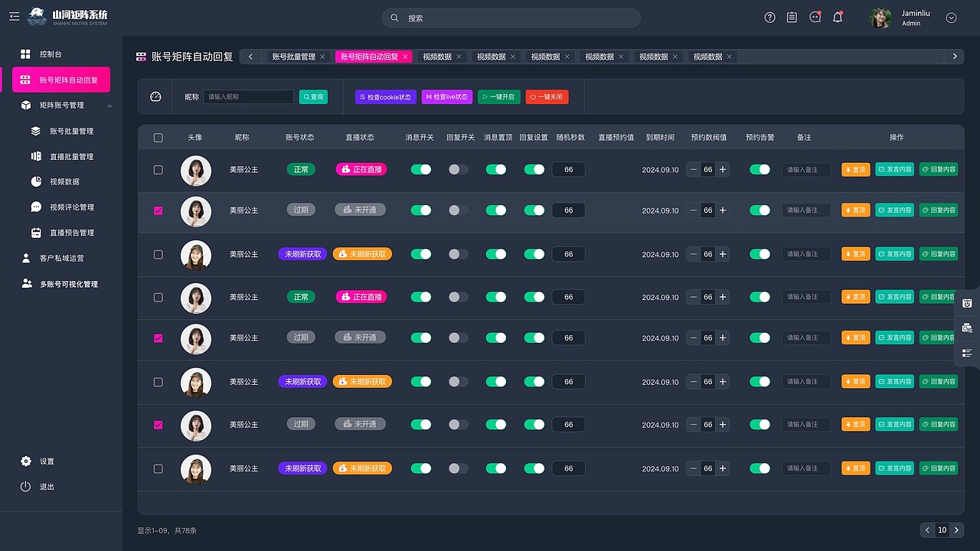Click the camera icon on the floating side panel
Screen dimensions: 980x551
click(967, 328)
